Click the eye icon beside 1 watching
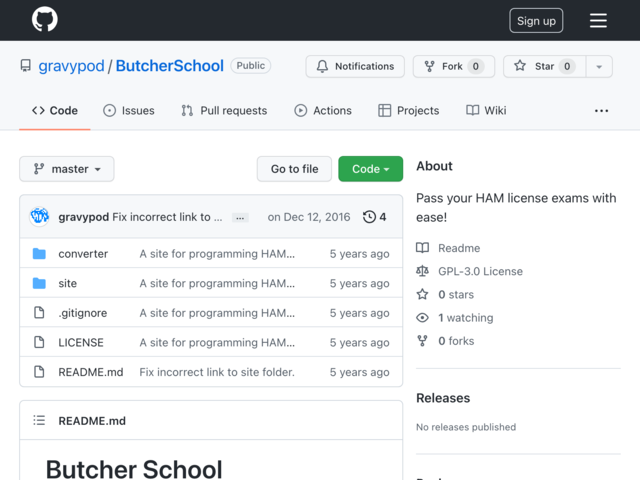Viewport: 640px width, 480px height. pyautogui.click(x=422, y=318)
